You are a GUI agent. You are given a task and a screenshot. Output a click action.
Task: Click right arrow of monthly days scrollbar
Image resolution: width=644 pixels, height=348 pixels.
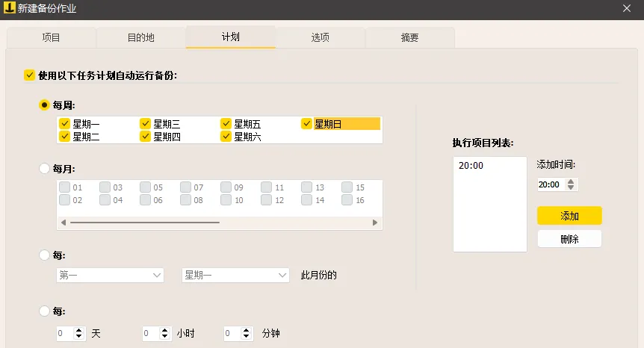coord(375,223)
